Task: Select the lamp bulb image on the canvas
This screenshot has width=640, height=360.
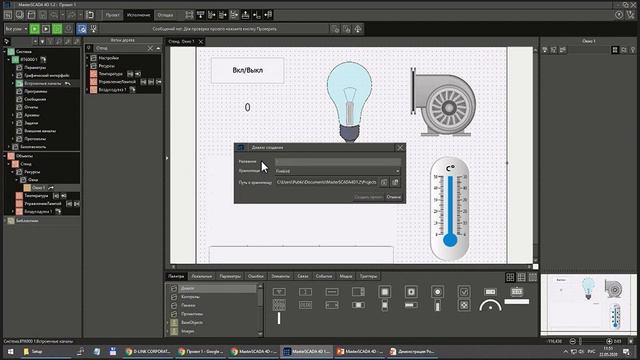Action: click(349, 102)
